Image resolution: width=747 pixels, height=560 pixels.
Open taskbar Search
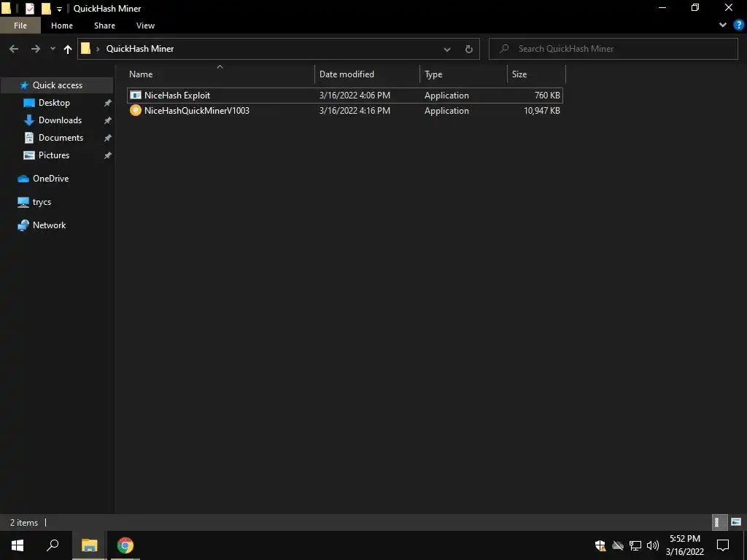click(53, 545)
